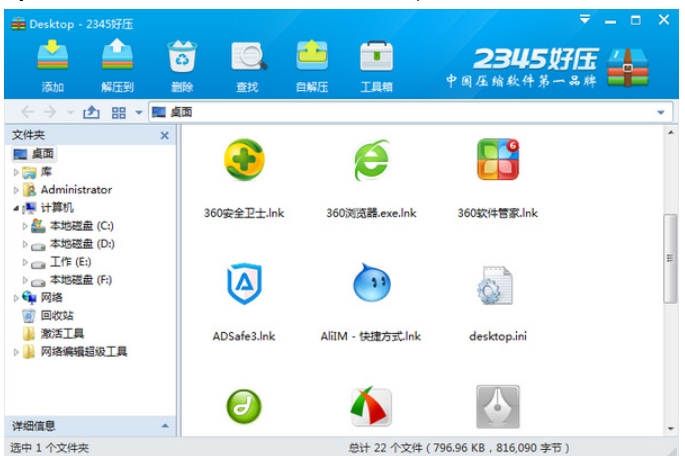Select the 360安全卫士.lnk file icon
This screenshot has width=685, height=456.
(244, 159)
